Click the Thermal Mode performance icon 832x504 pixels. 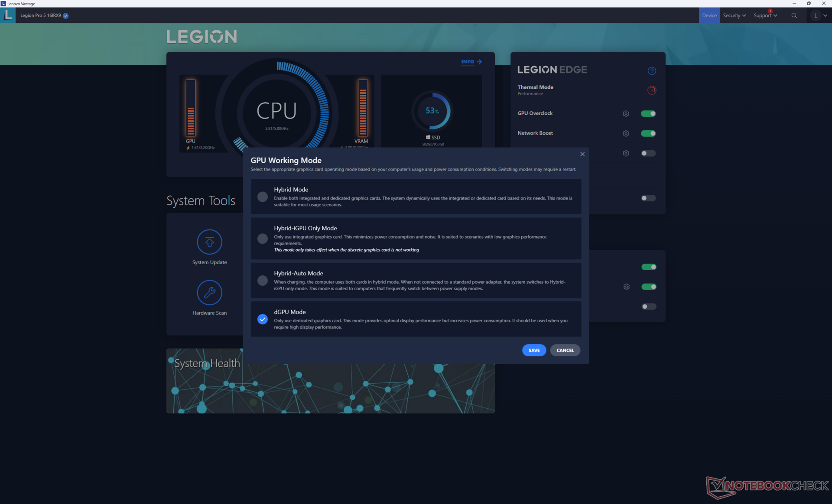click(651, 90)
